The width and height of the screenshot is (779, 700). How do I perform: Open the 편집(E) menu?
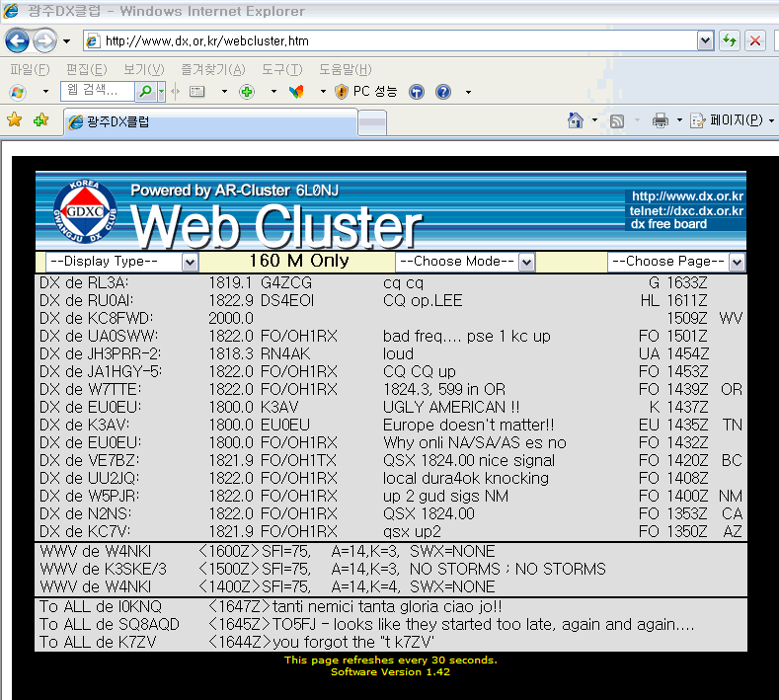tap(87, 69)
